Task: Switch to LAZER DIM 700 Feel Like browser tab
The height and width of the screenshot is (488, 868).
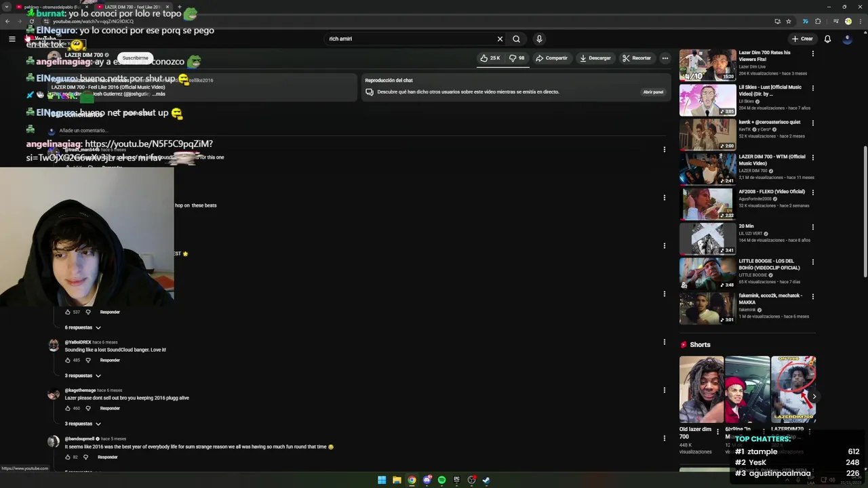Action: click(132, 7)
